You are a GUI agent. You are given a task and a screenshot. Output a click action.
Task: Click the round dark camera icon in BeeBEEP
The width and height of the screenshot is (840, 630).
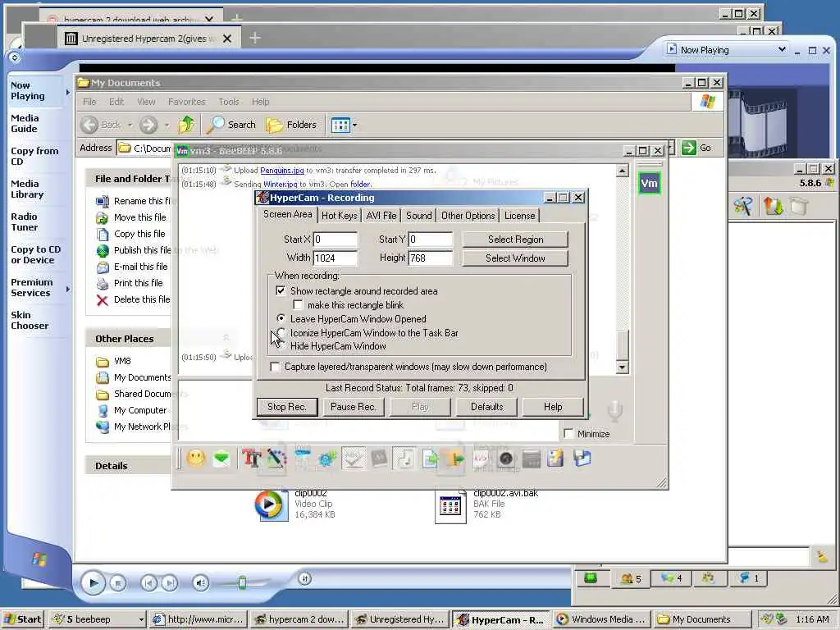pos(505,459)
